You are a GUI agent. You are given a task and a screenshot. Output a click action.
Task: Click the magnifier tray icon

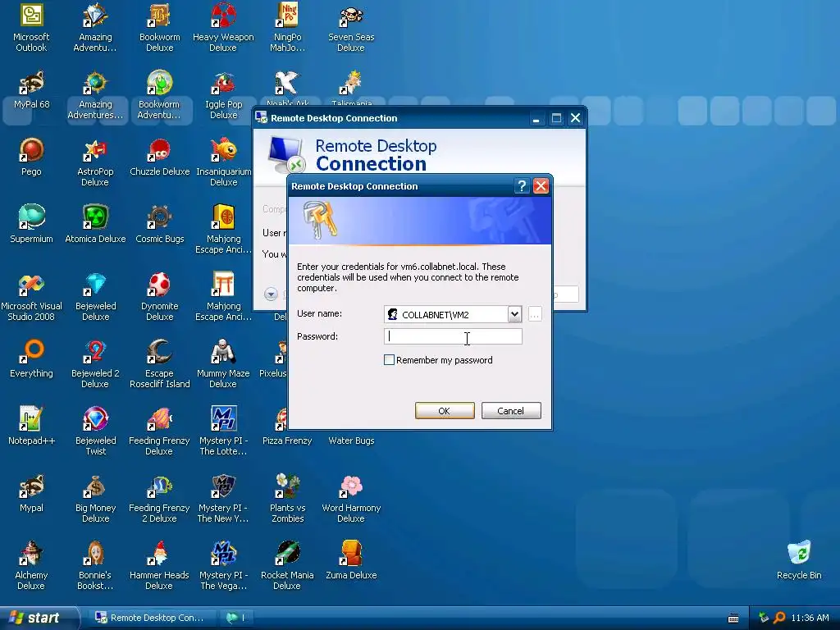click(779, 618)
